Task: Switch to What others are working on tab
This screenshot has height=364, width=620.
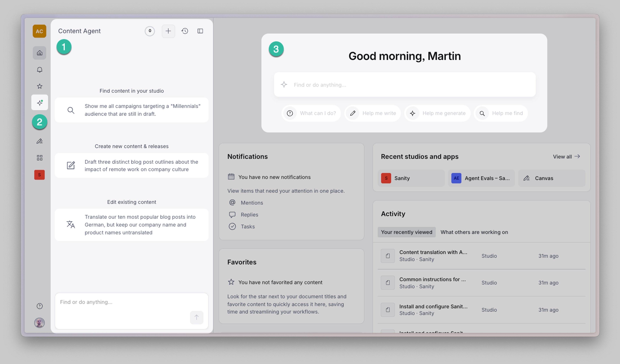Action: click(474, 232)
